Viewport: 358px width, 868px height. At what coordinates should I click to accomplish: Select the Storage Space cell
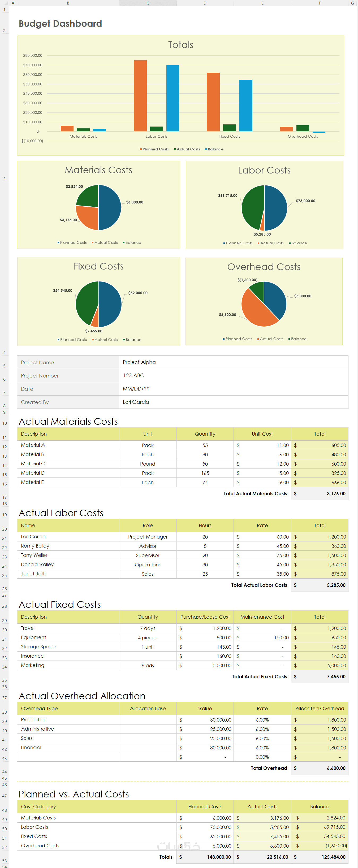pos(68,646)
